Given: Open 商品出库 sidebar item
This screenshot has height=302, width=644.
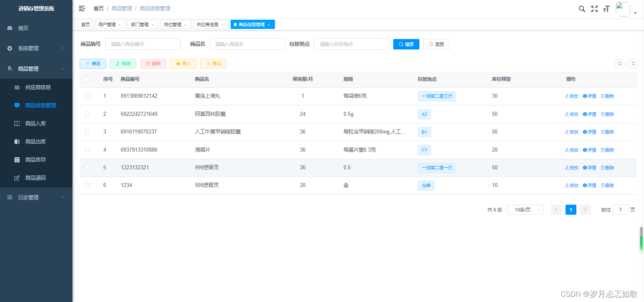Looking at the screenshot, I should click(x=36, y=142).
